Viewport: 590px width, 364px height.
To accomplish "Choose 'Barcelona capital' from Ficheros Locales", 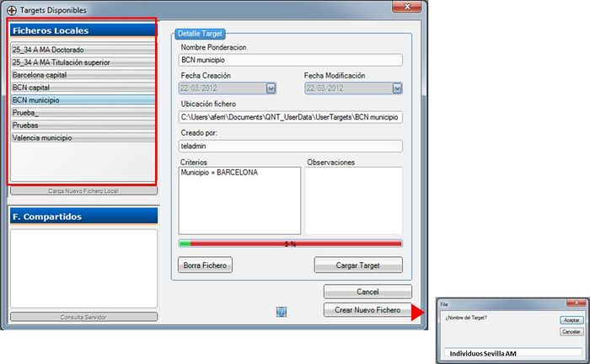I will pos(82,75).
